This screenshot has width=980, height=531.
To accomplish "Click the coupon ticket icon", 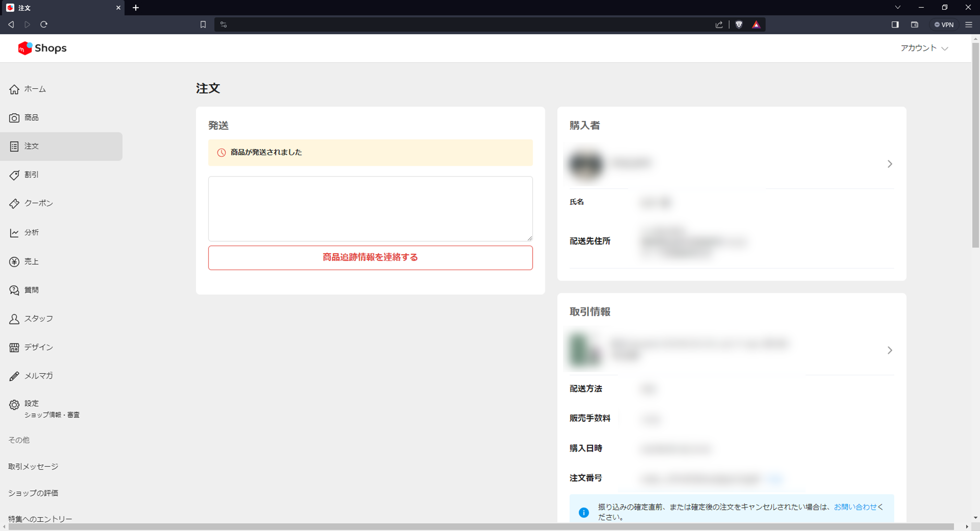I will click(x=14, y=203).
